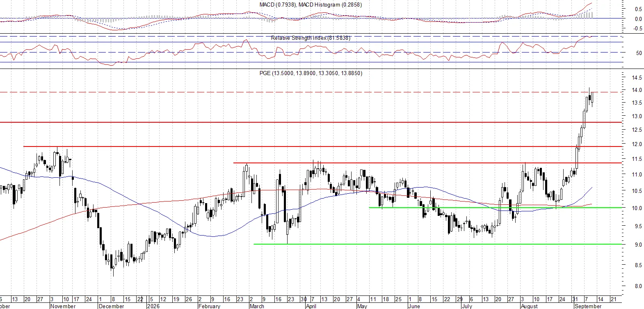Select the September label on date axis

(588, 306)
